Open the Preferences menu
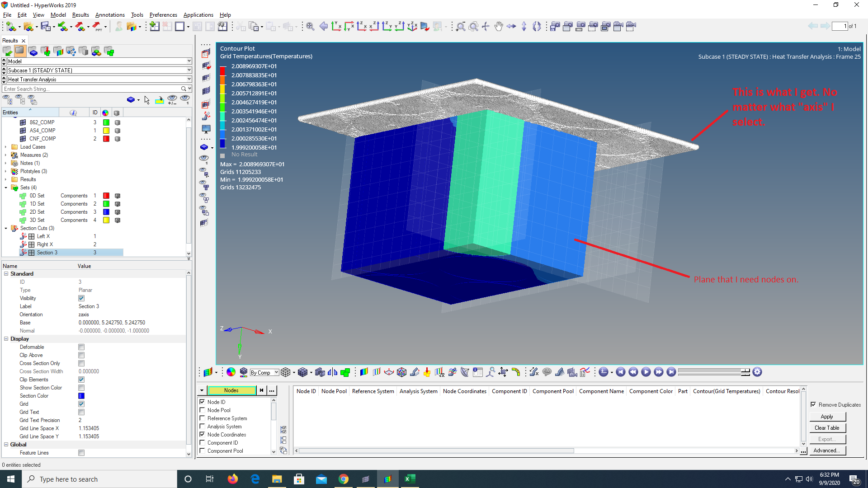Image resolution: width=868 pixels, height=488 pixels. (163, 15)
